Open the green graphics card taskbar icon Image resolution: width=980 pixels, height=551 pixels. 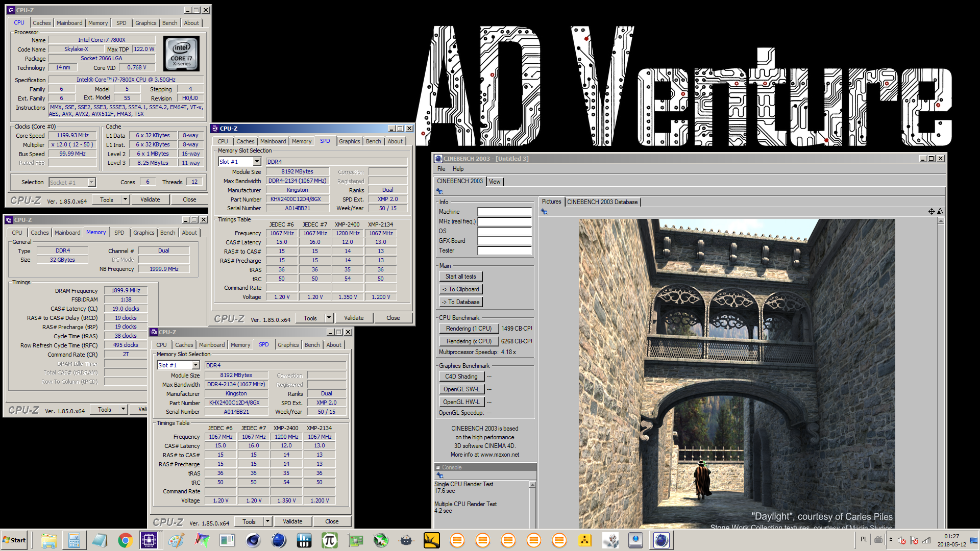355,540
